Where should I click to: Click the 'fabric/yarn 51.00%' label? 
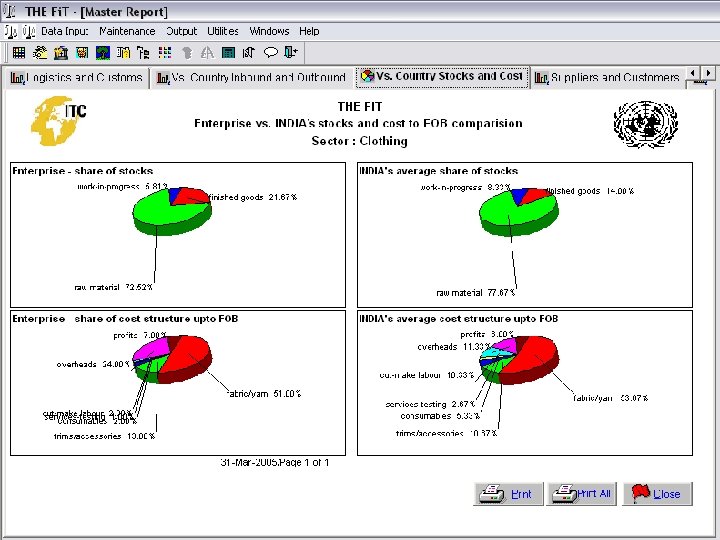tap(264, 394)
